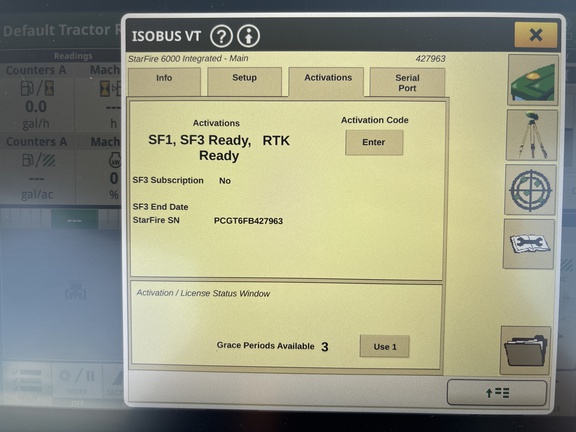Open the ISOBUS VT help question mark icon
576x432 pixels.
coord(221,36)
